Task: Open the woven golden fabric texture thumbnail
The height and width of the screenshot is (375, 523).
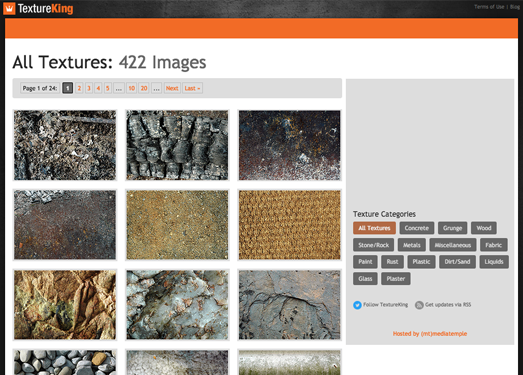Action: pyautogui.click(x=290, y=225)
